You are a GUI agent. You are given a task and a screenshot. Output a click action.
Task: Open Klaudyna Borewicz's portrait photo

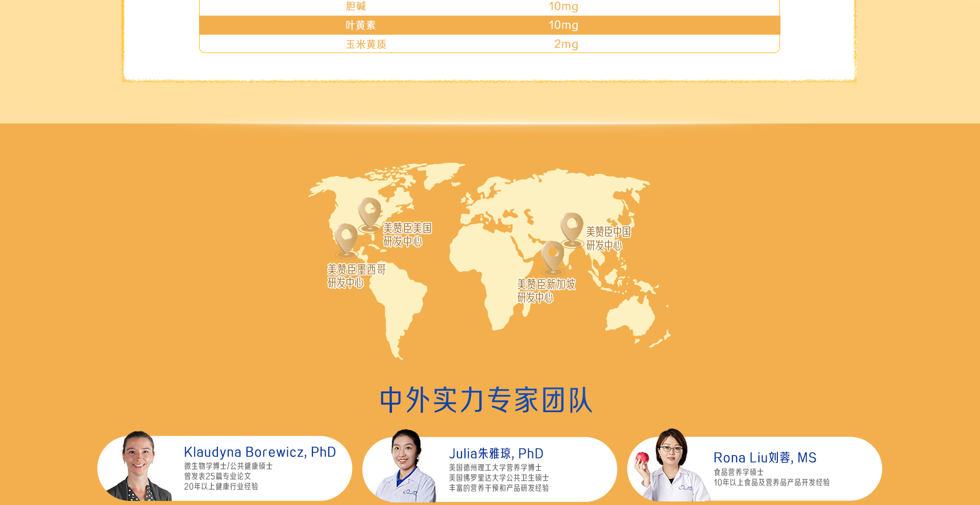coord(139,466)
